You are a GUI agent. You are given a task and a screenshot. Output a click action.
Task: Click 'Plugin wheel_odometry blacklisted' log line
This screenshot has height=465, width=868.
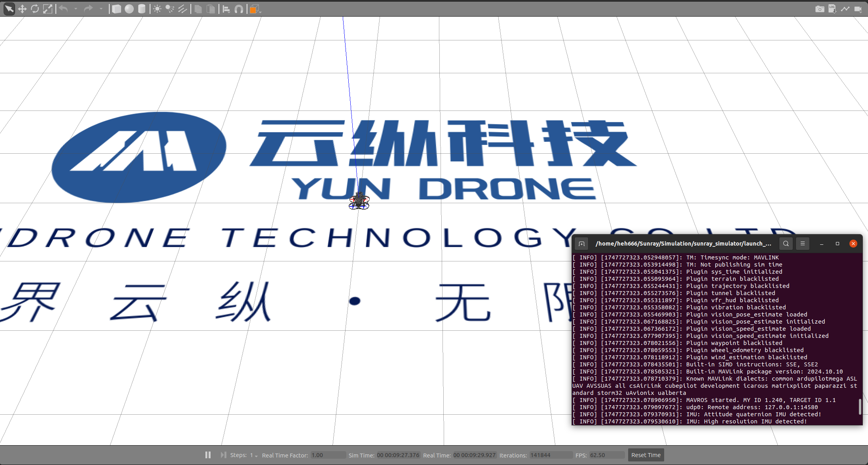pyautogui.click(x=688, y=350)
